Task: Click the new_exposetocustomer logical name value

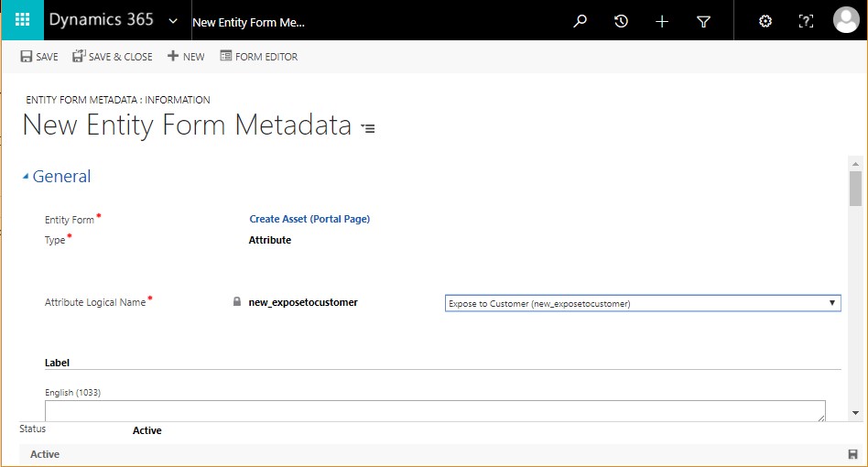Action: [x=303, y=302]
